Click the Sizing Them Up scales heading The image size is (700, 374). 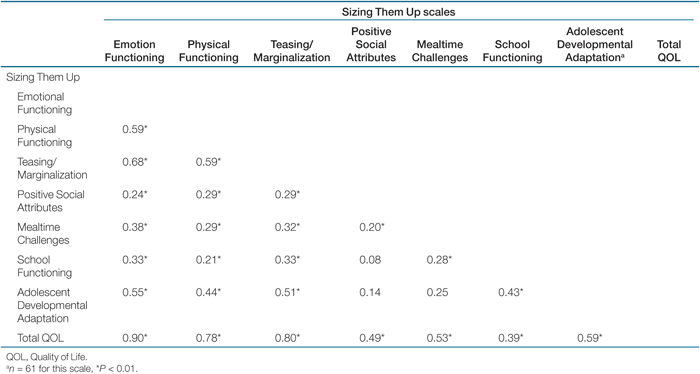[x=399, y=12]
